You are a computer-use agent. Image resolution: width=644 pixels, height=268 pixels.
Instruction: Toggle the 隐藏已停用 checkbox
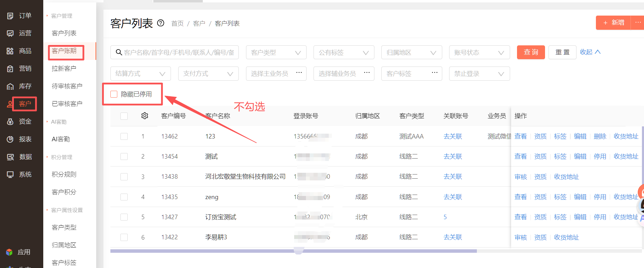pos(114,94)
